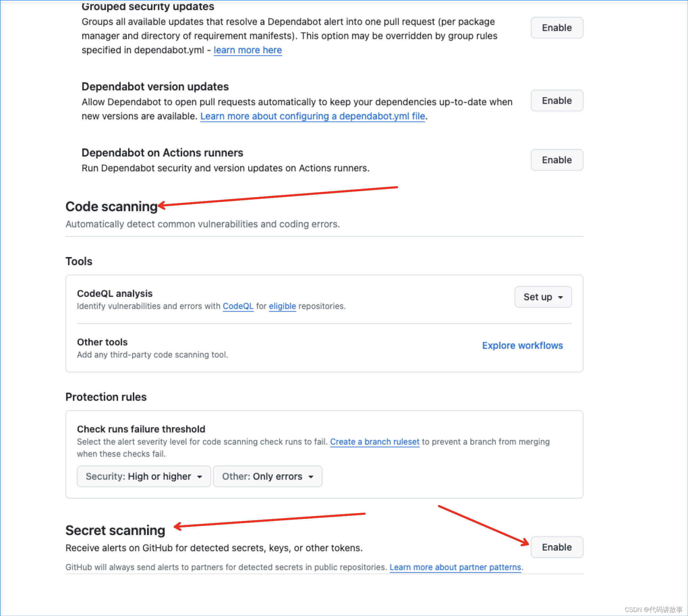Open the "learn more here" link
The width and height of the screenshot is (688, 616).
pos(248,50)
